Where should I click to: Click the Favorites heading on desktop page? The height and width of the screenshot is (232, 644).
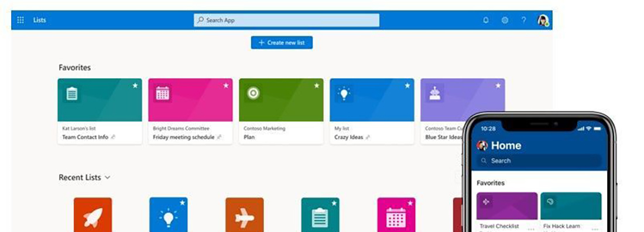tap(75, 68)
